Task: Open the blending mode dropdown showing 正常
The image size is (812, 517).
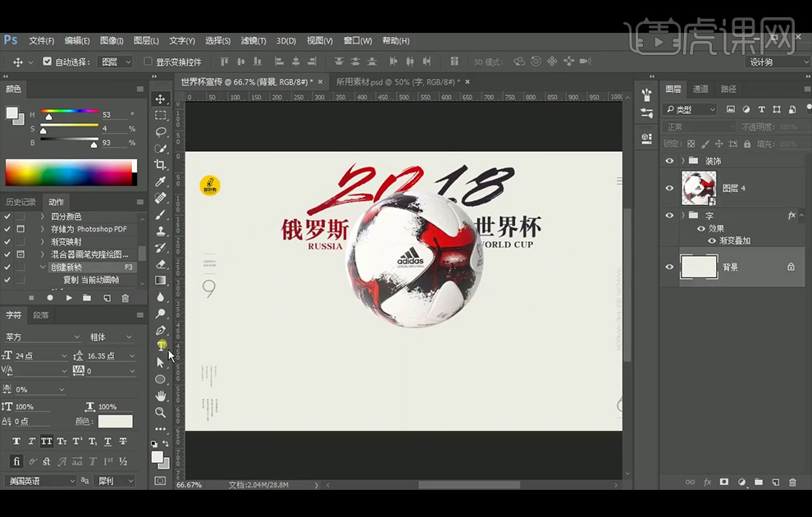Action: coord(701,126)
